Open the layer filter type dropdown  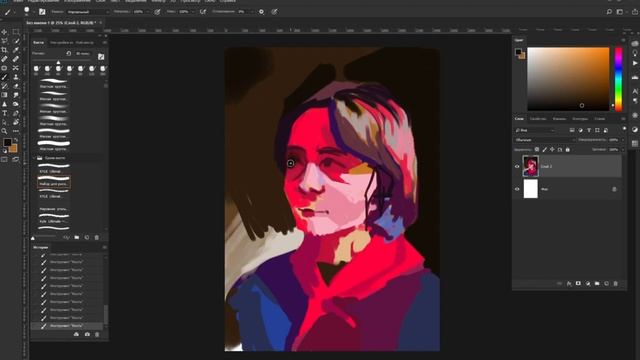[535, 130]
